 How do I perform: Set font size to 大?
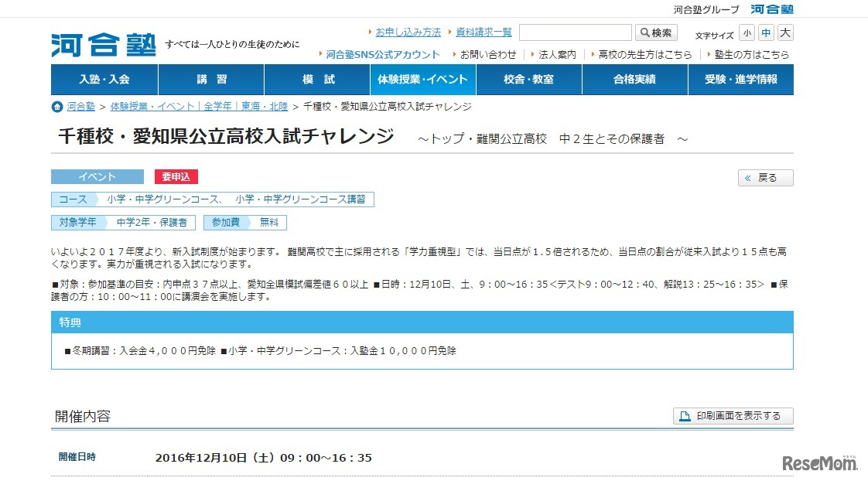[784, 32]
